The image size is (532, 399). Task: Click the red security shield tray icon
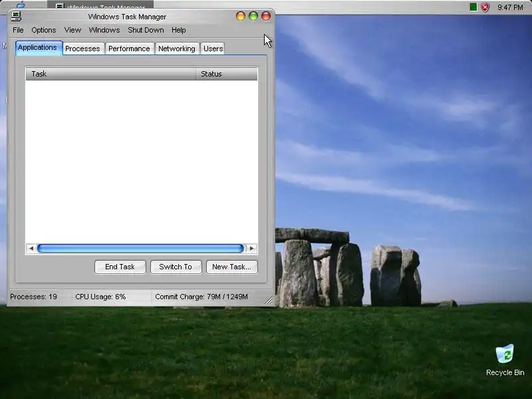click(485, 7)
